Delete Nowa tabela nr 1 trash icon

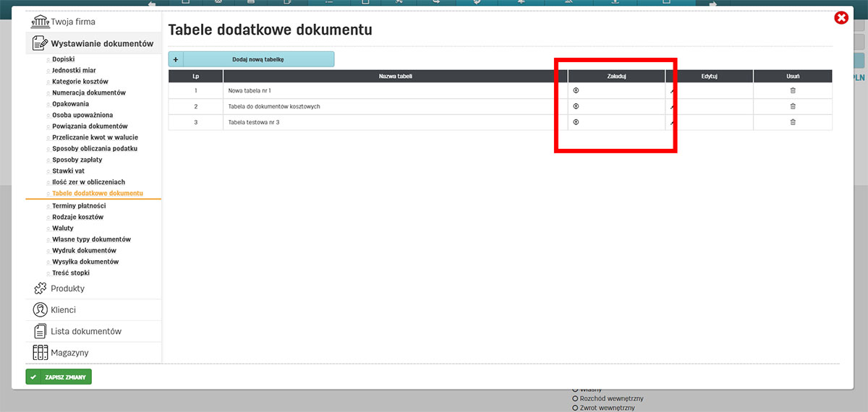(793, 90)
